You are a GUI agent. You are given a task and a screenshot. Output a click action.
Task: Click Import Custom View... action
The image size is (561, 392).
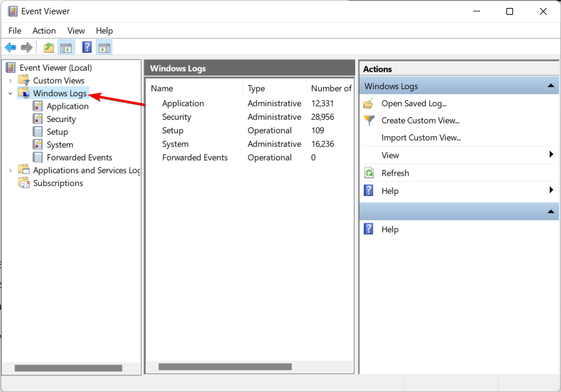[x=421, y=138]
